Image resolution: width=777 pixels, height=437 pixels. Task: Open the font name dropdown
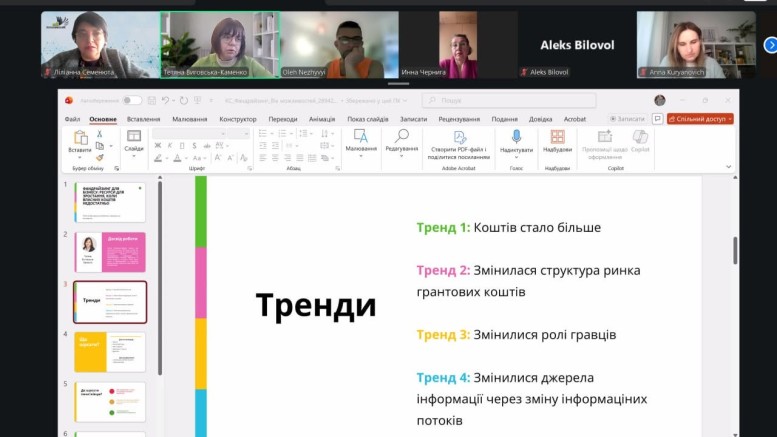223,134
